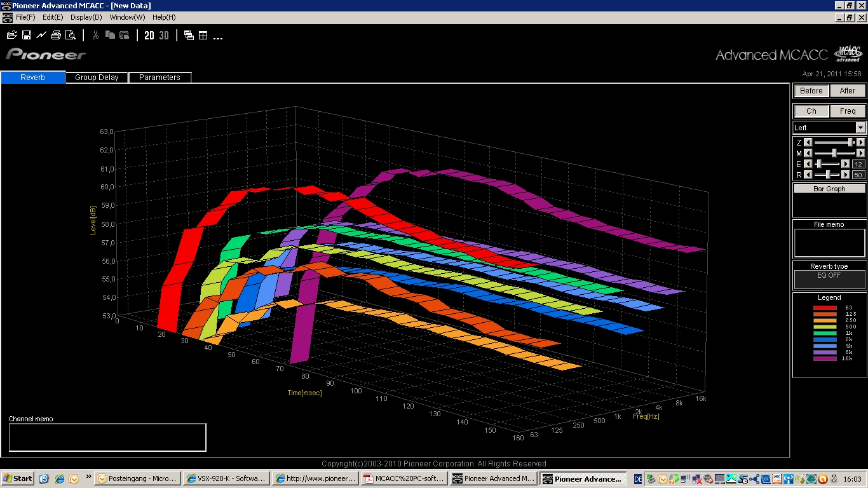This screenshot has width=868, height=488.
Task: Open the File(F) menu
Action: tap(25, 17)
